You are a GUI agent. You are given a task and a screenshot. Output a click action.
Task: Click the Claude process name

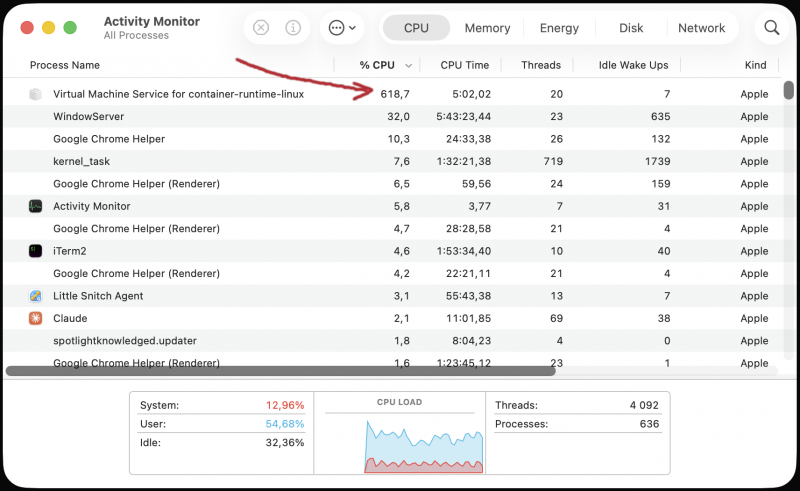pyautogui.click(x=70, y=318)
